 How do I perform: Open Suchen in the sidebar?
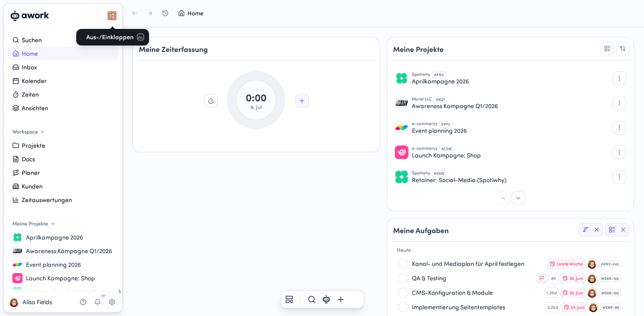click(x=63, y=40)
